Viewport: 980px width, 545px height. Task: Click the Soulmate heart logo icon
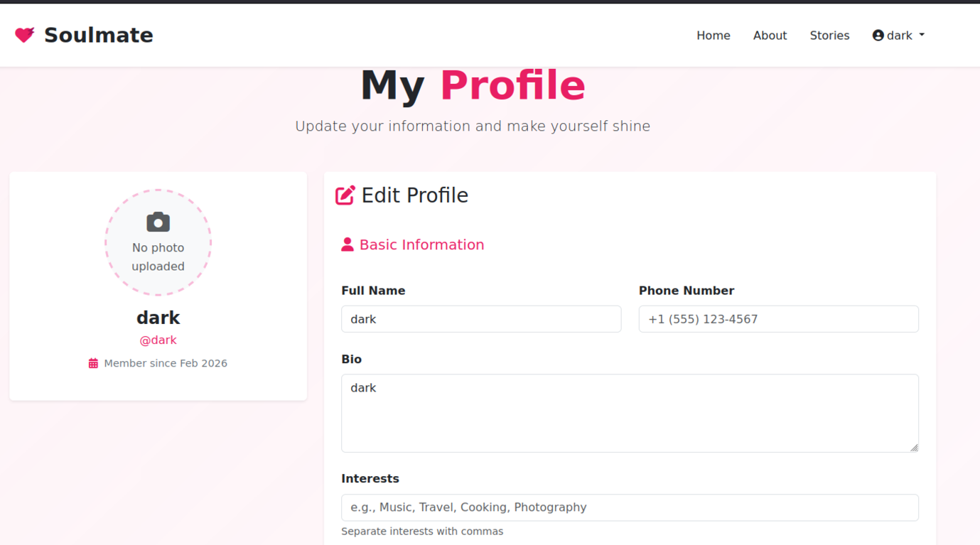[x=25, y=35]
